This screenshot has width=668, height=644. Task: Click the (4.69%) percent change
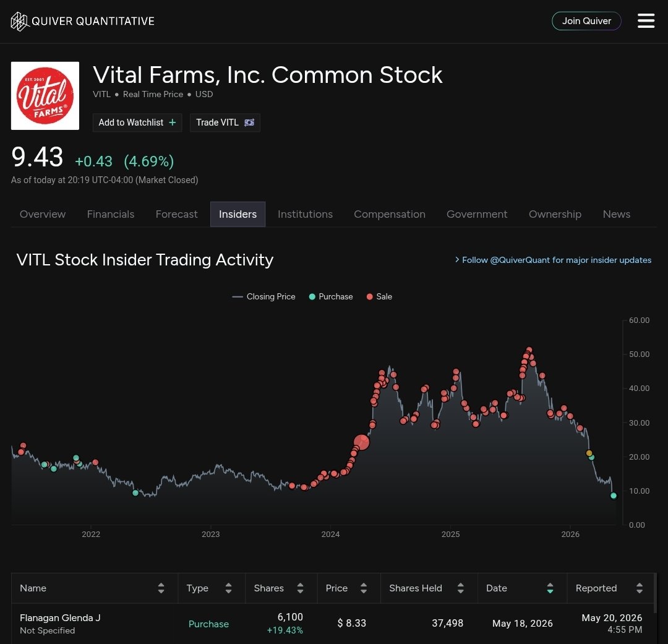point(148,161)
